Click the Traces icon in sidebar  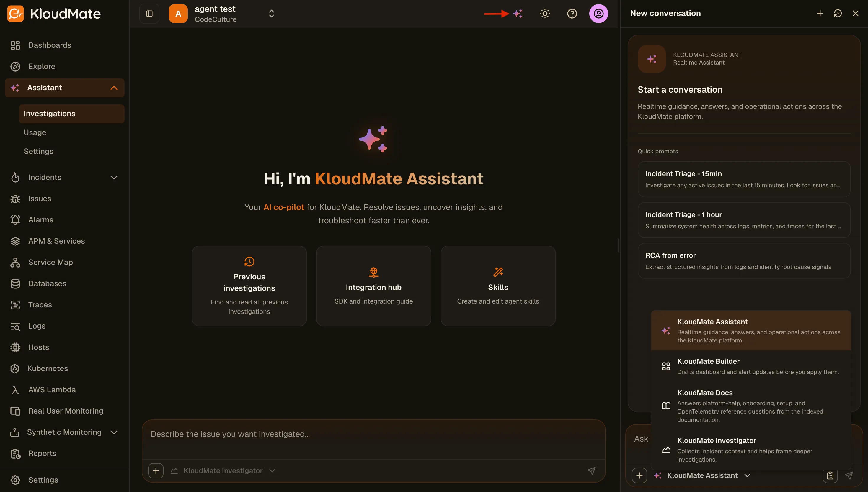(15, 305)
